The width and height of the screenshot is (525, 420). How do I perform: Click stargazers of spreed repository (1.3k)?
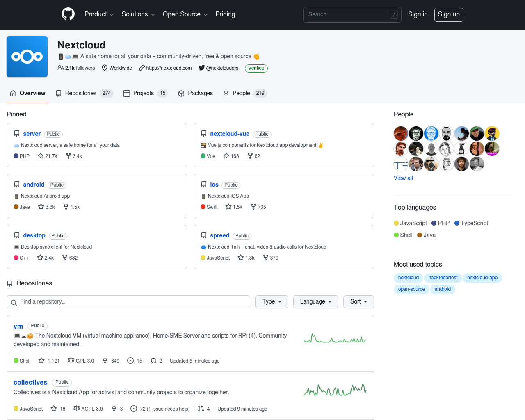pyautogui.click(x=246, y=258)
